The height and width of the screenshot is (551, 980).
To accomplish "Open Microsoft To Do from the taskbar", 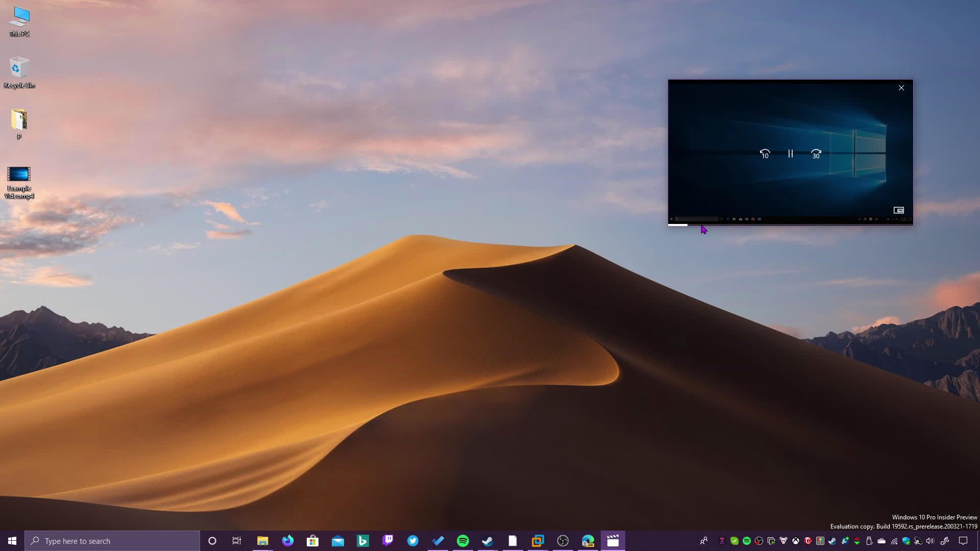I will click(438, 540).
